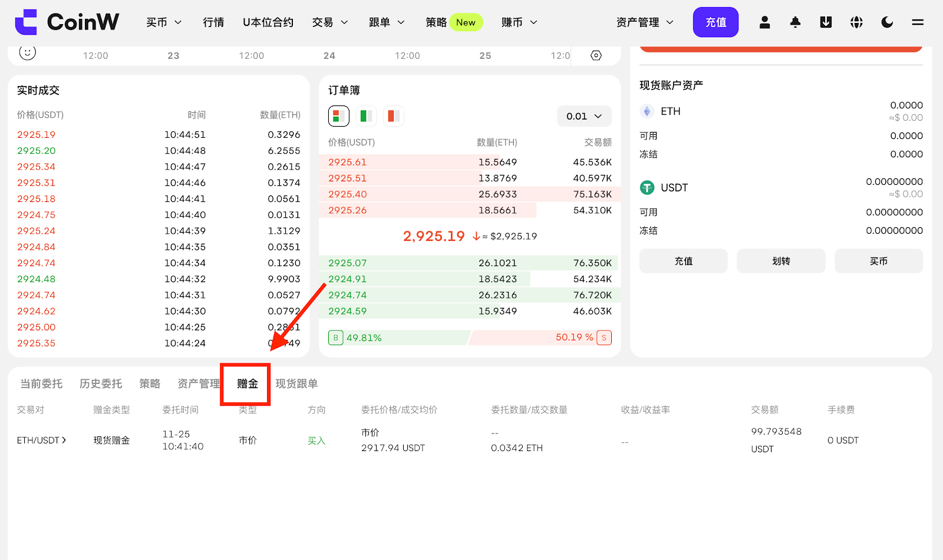This screenshot has width=943, height=560.
Task: Click the trade row at 10:44:51
Action: (x=159, y=135)
